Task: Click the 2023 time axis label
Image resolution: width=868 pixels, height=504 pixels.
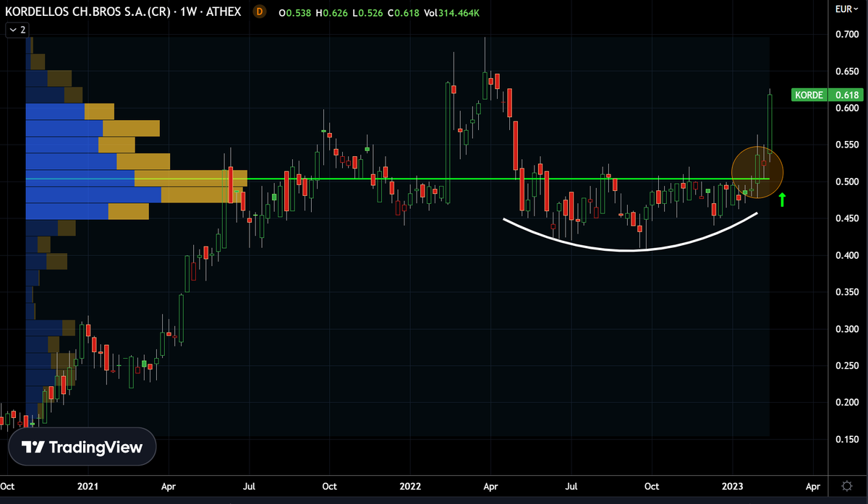Action: tap(733, 485)
